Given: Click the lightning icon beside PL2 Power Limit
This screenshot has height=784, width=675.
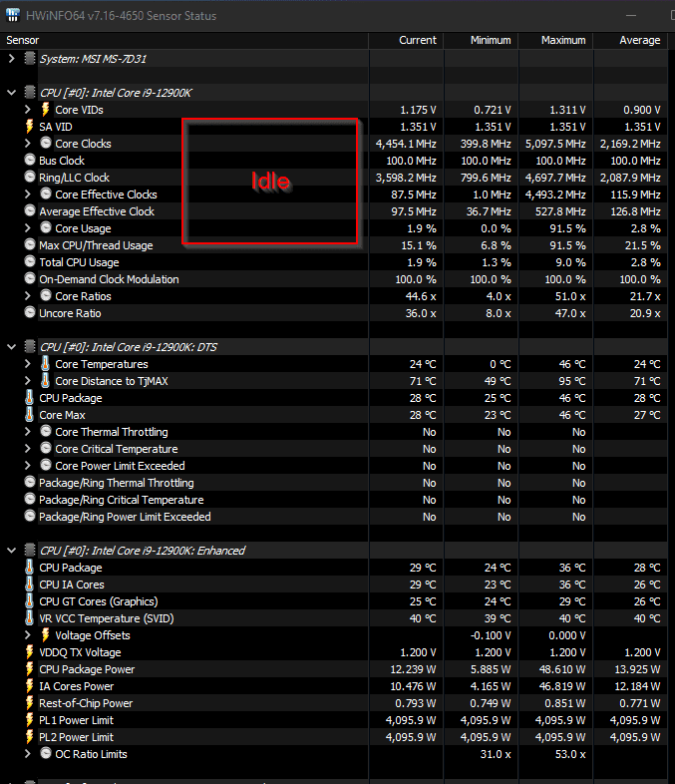Looking at the screenshot, I should pos(30,737).
